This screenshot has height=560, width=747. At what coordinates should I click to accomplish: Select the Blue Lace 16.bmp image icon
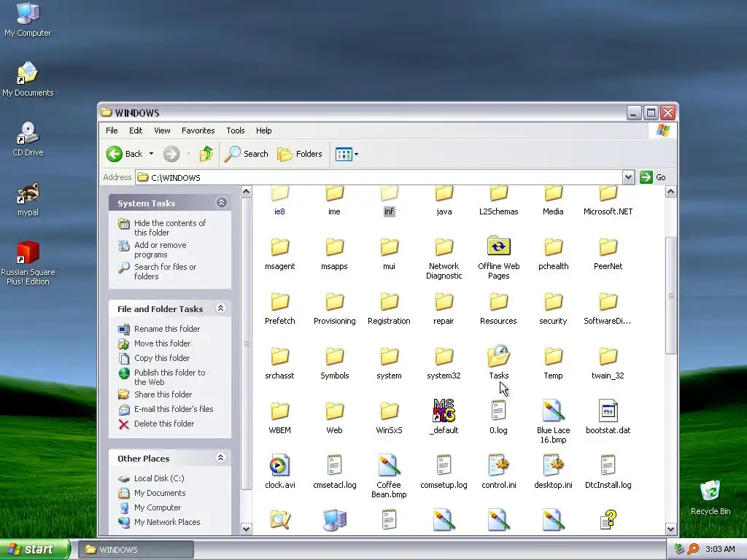pos(553,411)
